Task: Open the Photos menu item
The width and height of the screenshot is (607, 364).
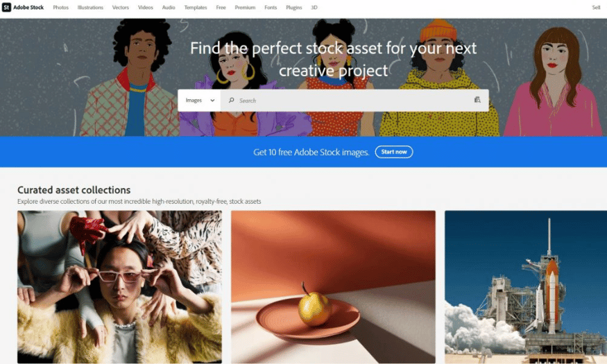Action: 61,8
